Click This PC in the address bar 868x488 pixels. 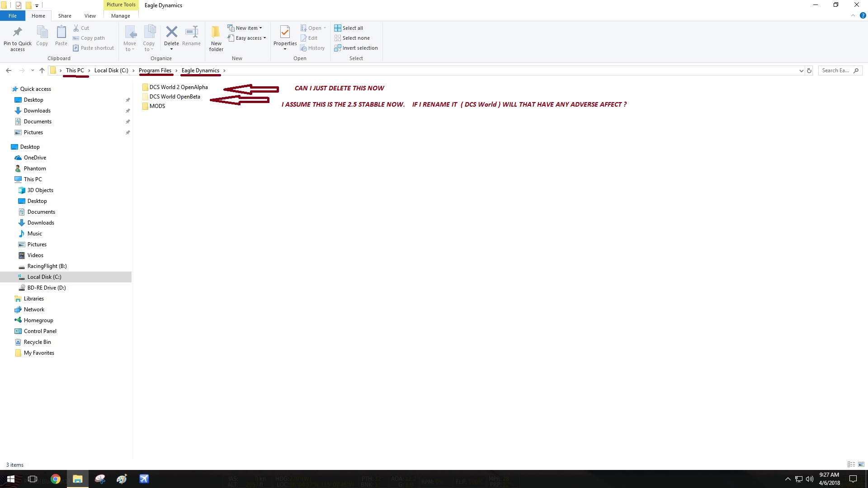click(x=75, y=70)
